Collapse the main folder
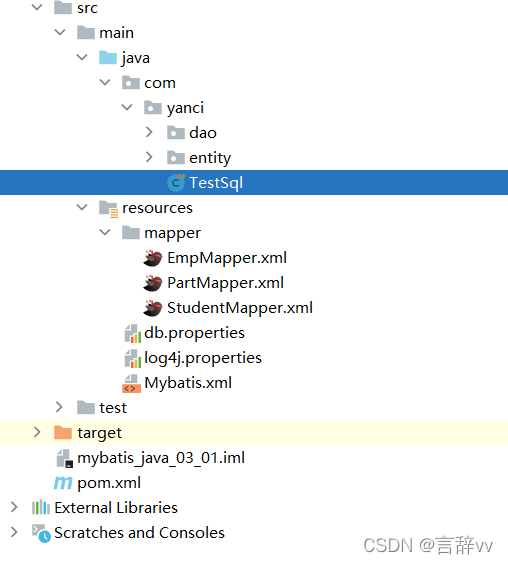Image resolution: width=508 pixels, height=564 pixels. coord(60,32)
